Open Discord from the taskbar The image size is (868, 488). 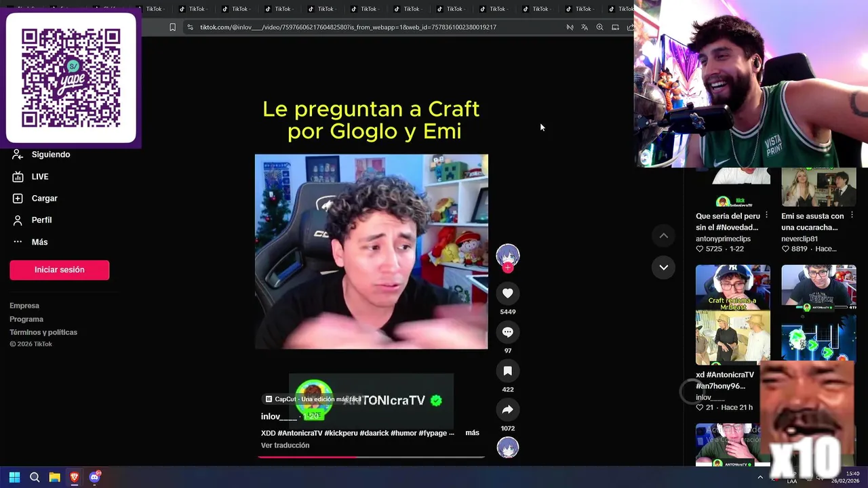click(x=94, y=477)
